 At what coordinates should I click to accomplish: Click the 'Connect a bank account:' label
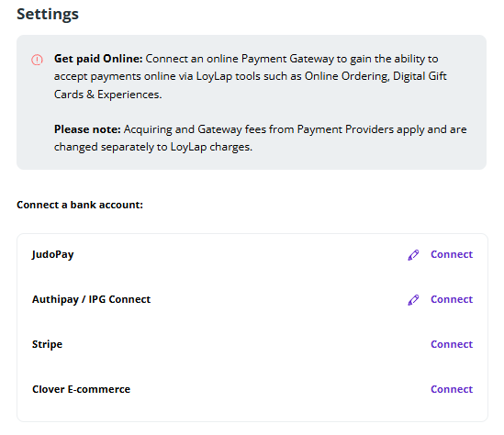(80, 205)
